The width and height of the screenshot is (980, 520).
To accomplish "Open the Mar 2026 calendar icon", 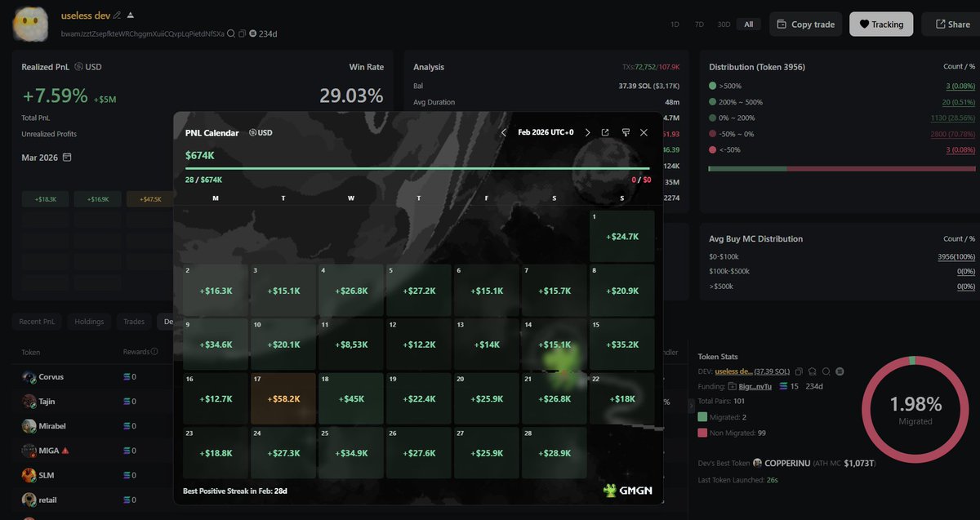I will click(67, 157).
